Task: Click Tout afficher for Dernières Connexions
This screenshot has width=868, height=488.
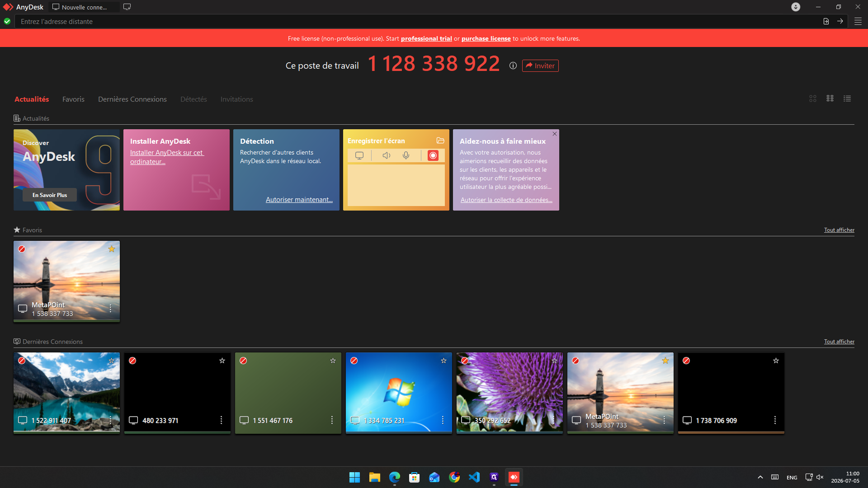Action: [x=839, y=341]
